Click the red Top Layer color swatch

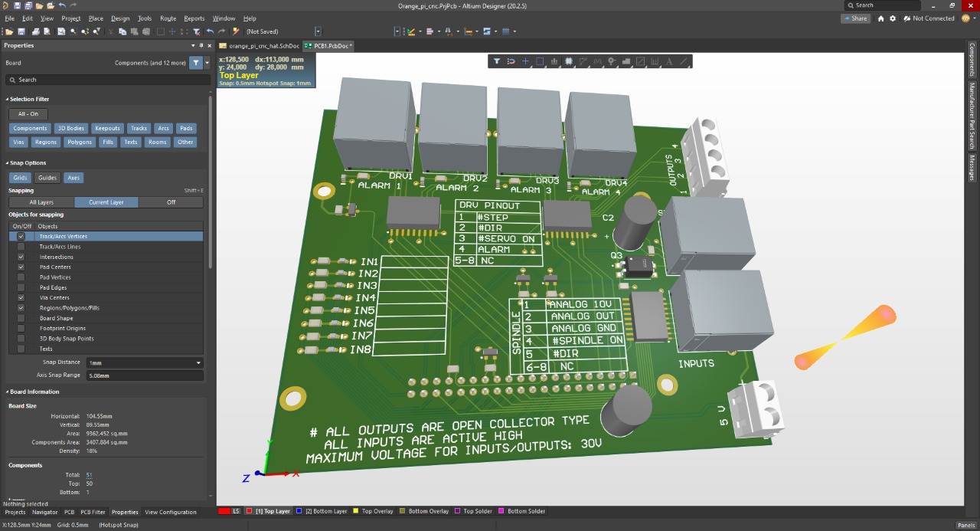coord(248,511)
